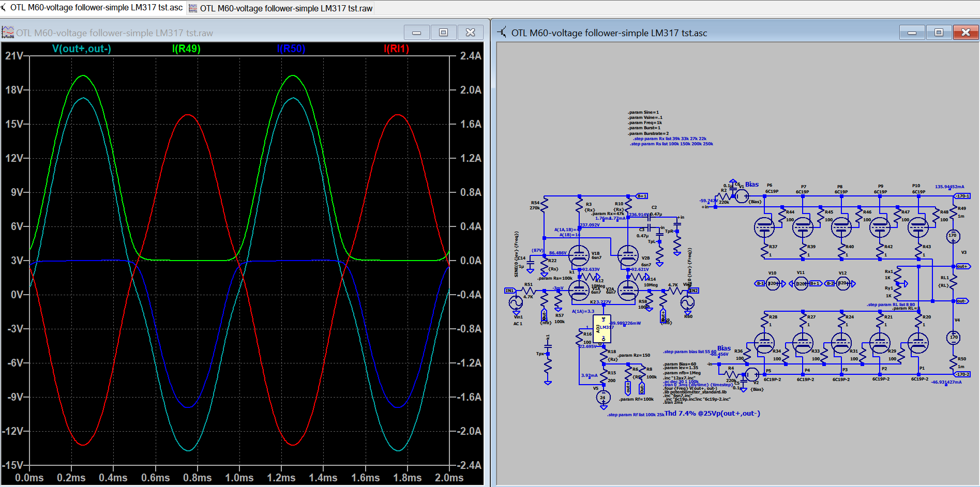Viewport: 980px width, 487px height.
Task: Click the '.param Rz=150' directive
Action: (x=634, y=355)
